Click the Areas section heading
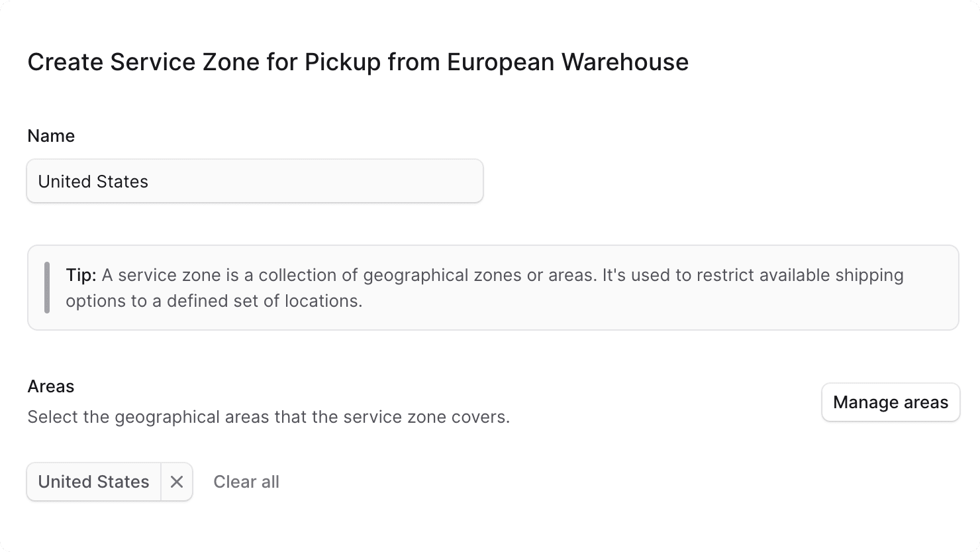Image resolution: width=980 pixels, height=552 pixels. [50, 386]
